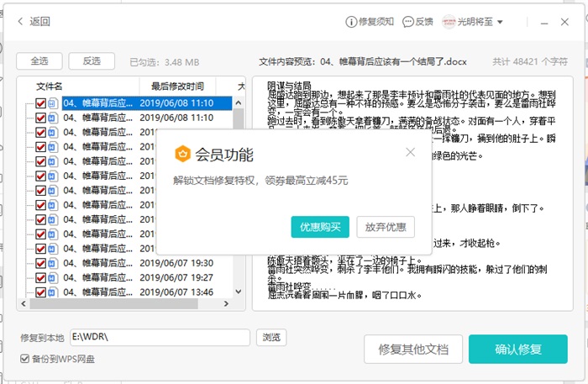Sort by the 文件名 column header
Viewport: 588px width, 384px height.
(x=49, y=87)
